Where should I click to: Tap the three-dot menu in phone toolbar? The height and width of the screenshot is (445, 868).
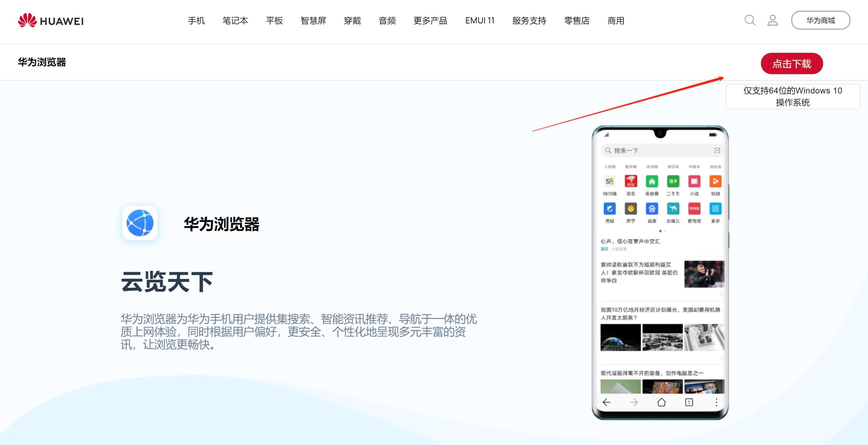[x=716, y=402]
